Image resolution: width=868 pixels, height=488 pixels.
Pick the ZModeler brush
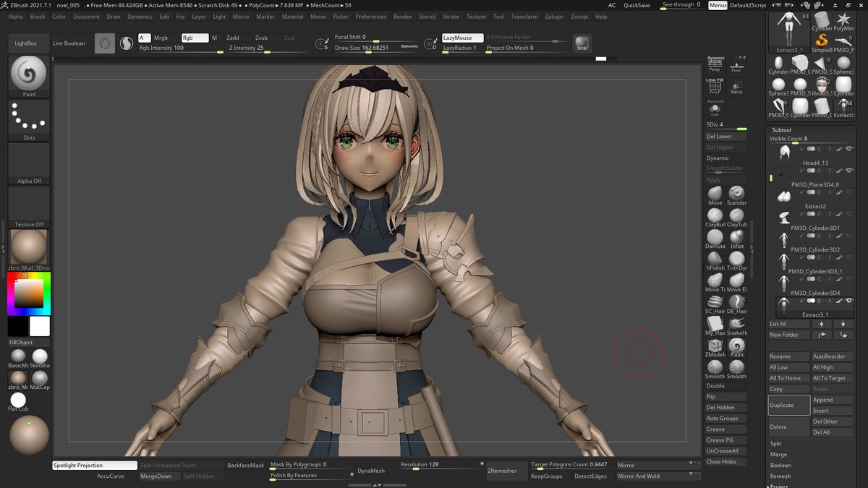715,347
